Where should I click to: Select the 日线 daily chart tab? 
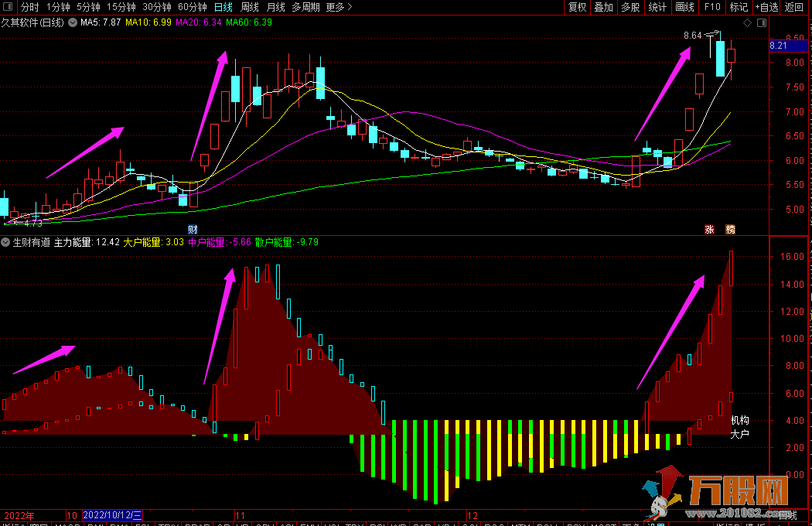(x=223, y=7)
